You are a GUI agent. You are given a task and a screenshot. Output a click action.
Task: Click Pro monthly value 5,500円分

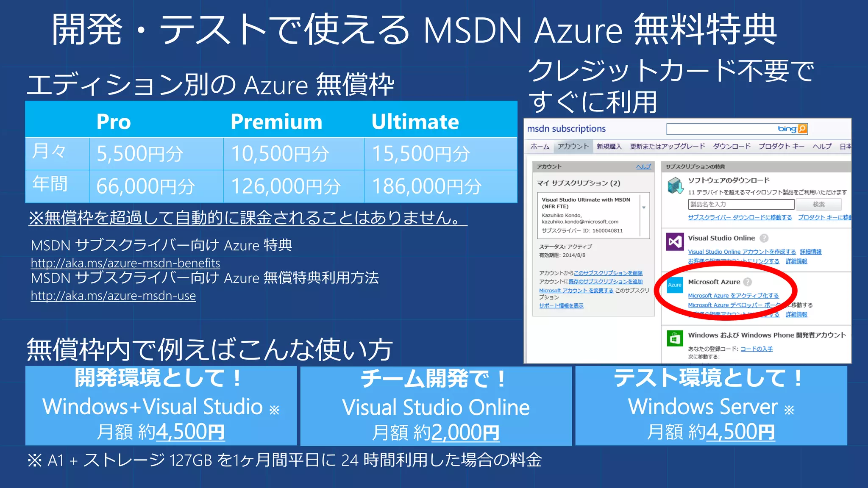[140, 154]
